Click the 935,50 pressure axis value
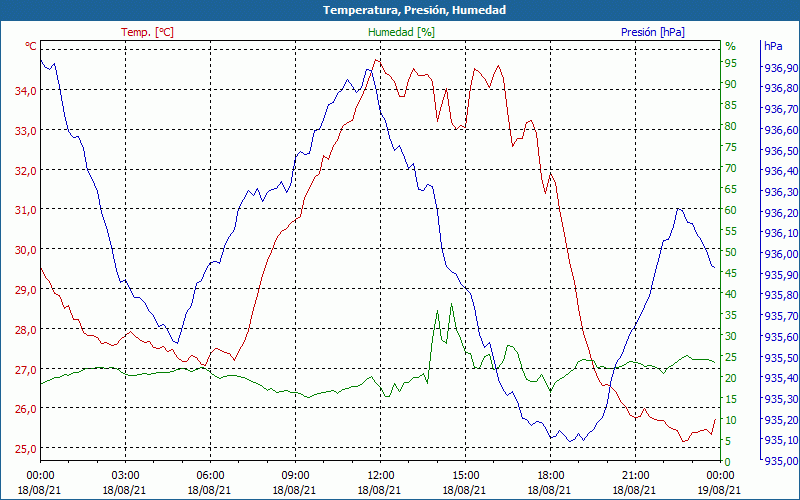This screenshot has width=800, height=500. pos(781,358)
